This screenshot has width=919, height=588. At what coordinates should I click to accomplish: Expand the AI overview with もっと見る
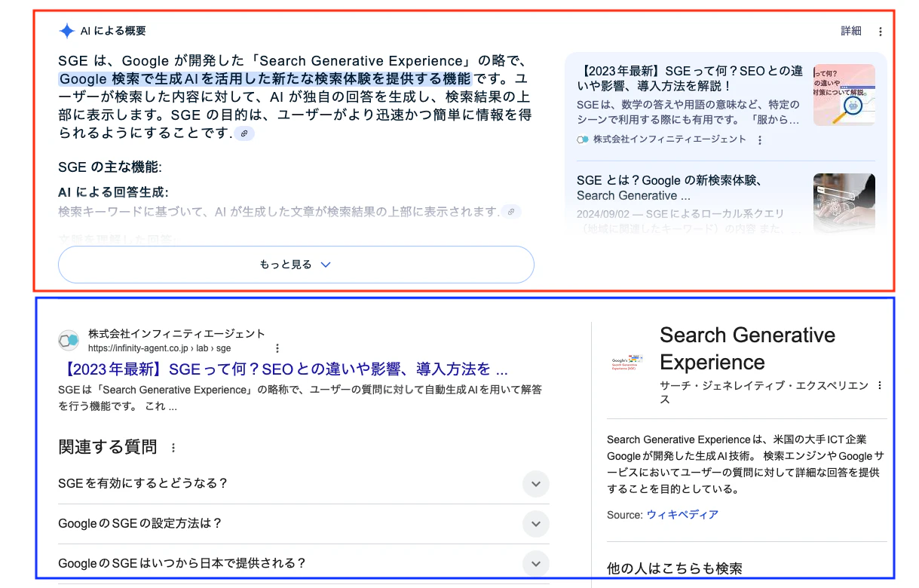(296, 265)
